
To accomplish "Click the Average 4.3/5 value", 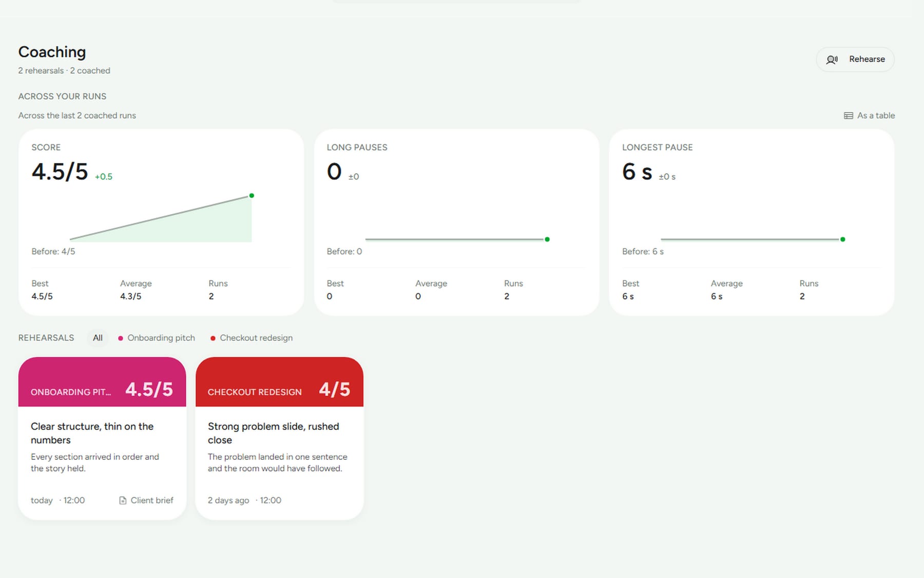I will tap(130, 296).
